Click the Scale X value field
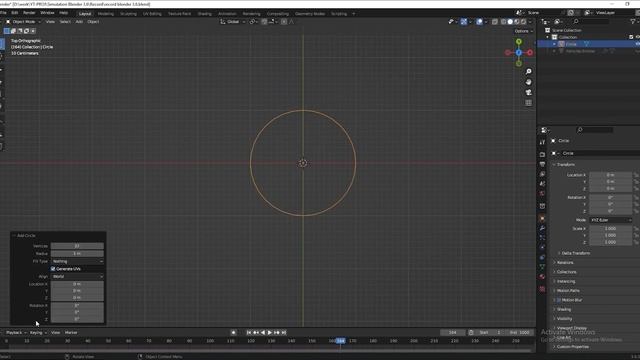The width and height of the screenshot is (640, 360). pyautogui.click(x=611, y=229)
